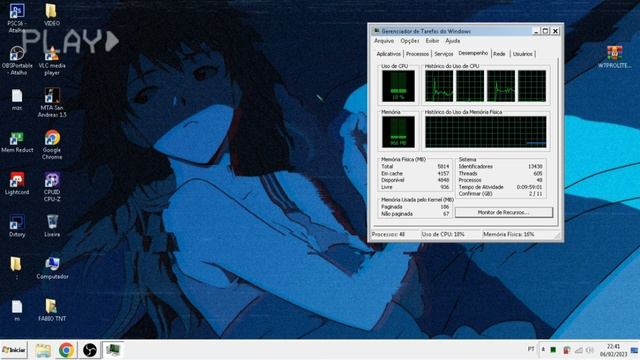640x360 pixels.
Task: Click the Task Manager title bar icon
Action: [377, 31]
